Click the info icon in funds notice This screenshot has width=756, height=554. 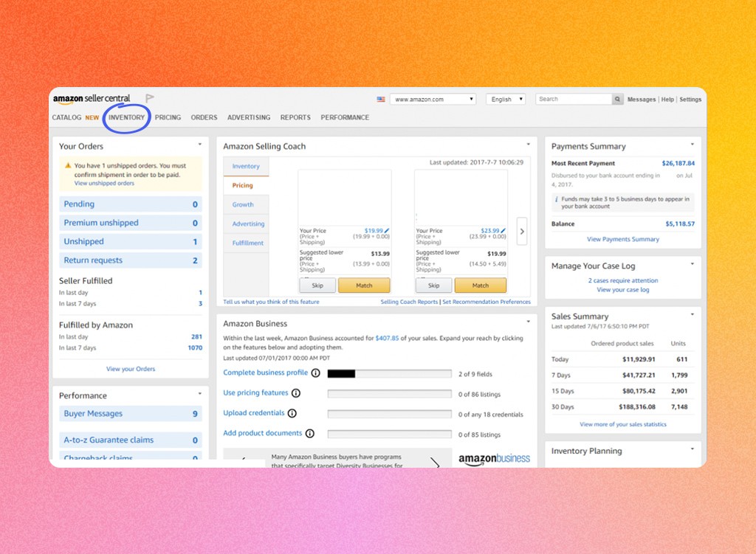tap(557, 199)
